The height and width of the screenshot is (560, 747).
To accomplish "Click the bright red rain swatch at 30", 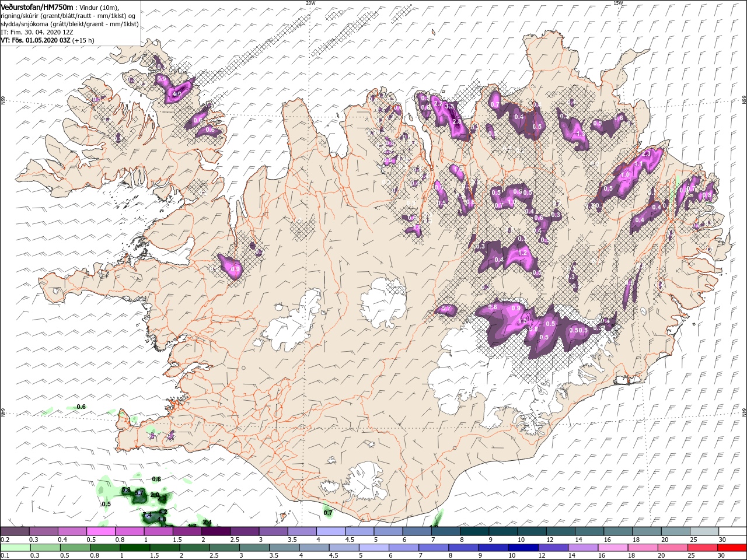I will (x=732, y=548).
